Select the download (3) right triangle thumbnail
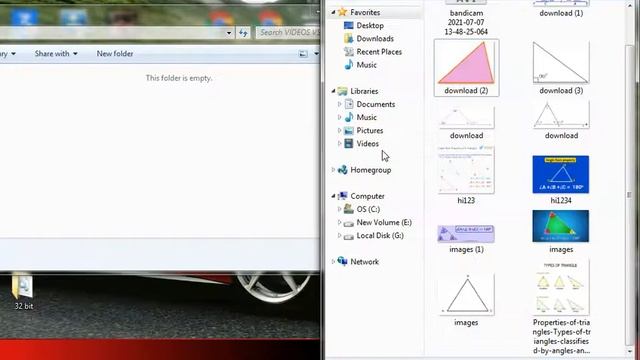This screenshot has height=360, width=640. point(561,62)
